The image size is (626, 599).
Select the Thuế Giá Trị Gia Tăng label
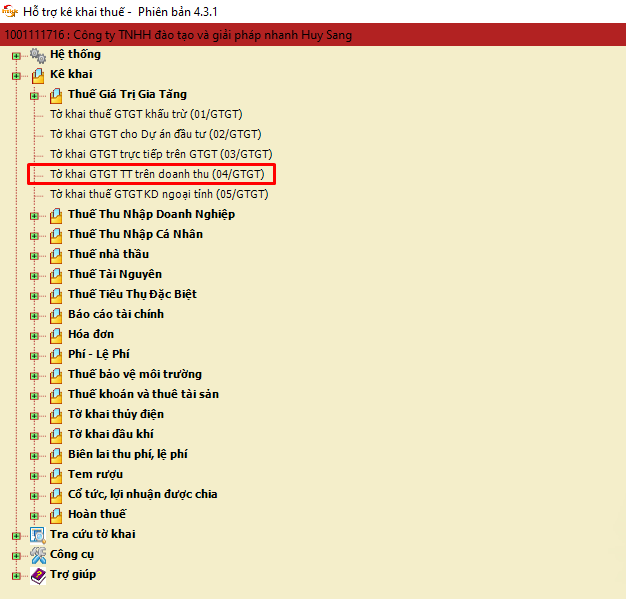pos(127,95)
